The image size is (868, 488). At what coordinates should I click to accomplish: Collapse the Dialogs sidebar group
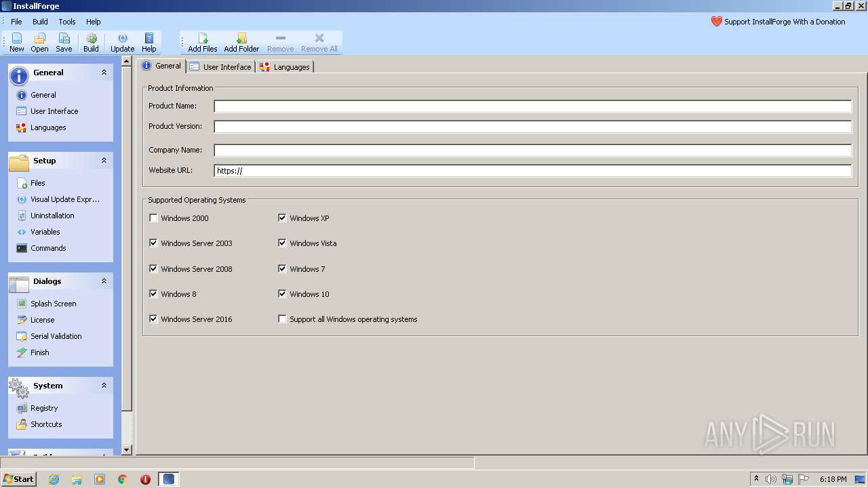click(104, 281)
